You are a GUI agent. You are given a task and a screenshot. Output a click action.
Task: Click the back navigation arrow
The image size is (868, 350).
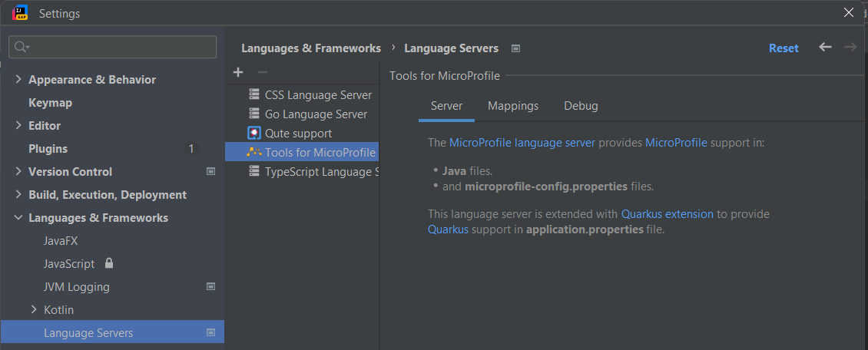tap(825, 48)
